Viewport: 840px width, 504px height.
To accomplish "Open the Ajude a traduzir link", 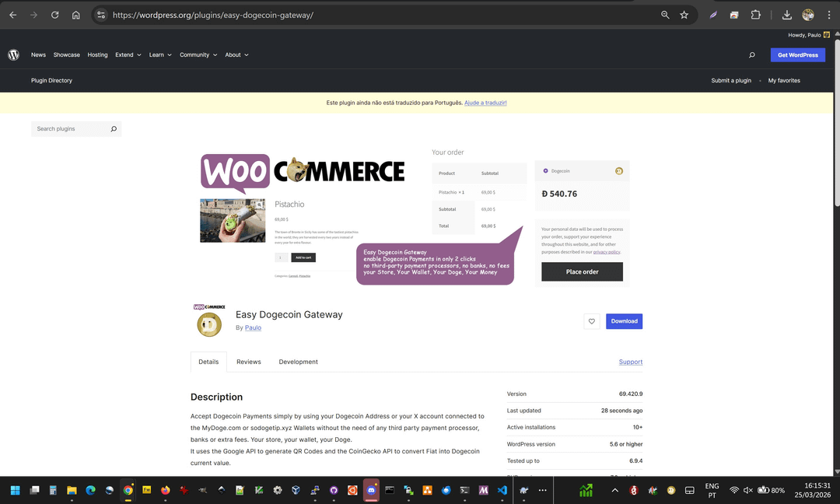I will (485, 103).
